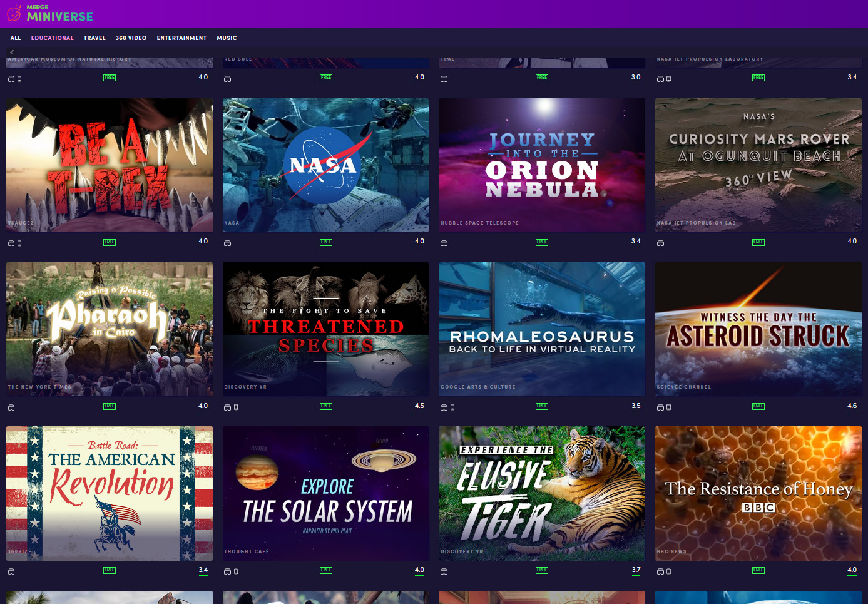Click FREE badge under Asteroid Struck

(758, 406)
